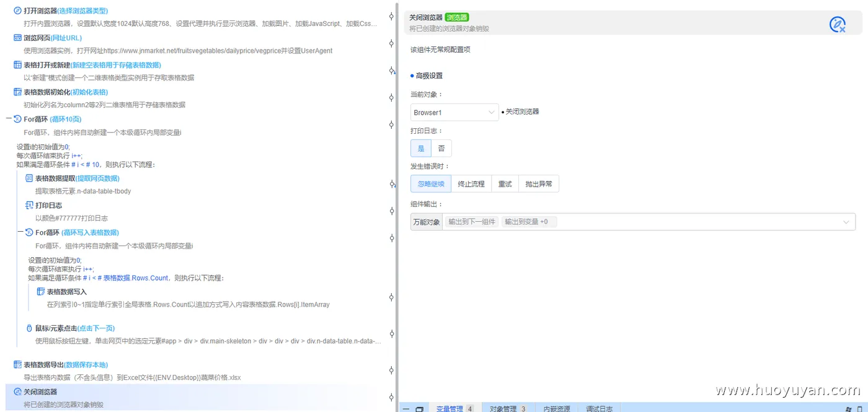Click the (选择浏览器类型) link text

click(x=83, y=11)
